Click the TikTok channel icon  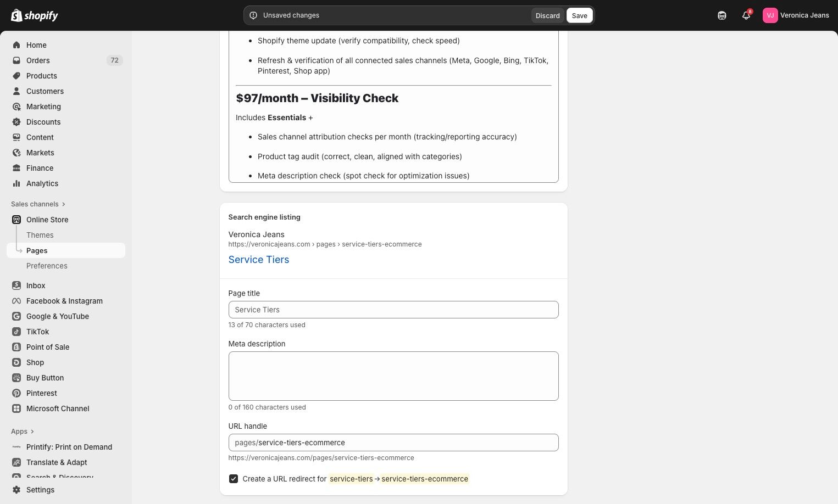tap(16, 332)
